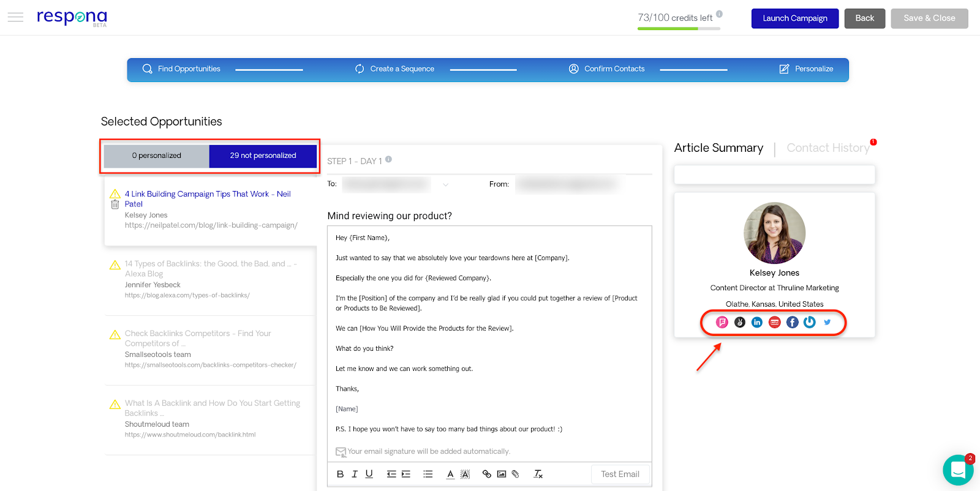Click the STEP 1 - DAY 1 info icon

(388, 159)
